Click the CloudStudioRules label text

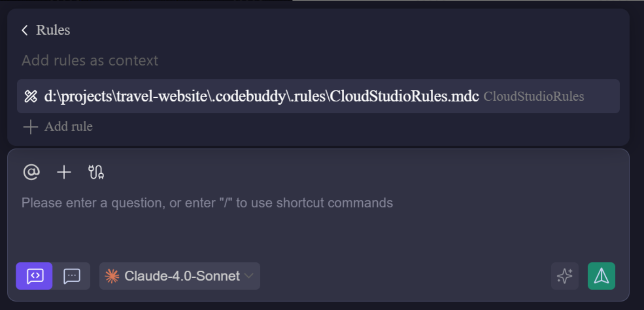click(533, 96)
